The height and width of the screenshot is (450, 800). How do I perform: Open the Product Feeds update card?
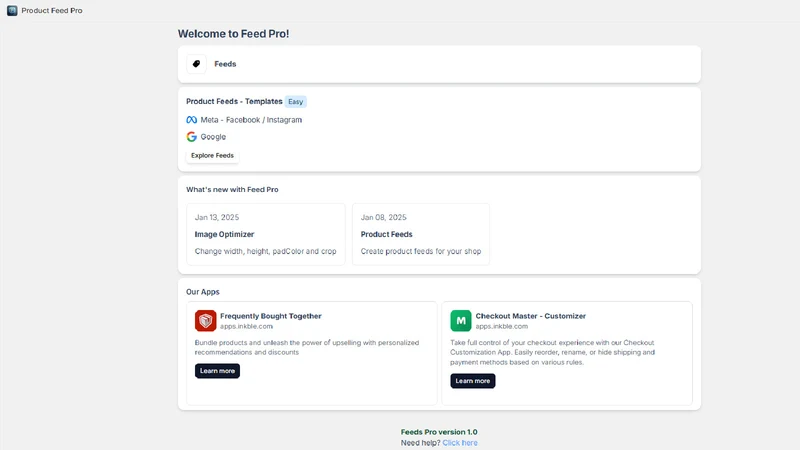421,234
